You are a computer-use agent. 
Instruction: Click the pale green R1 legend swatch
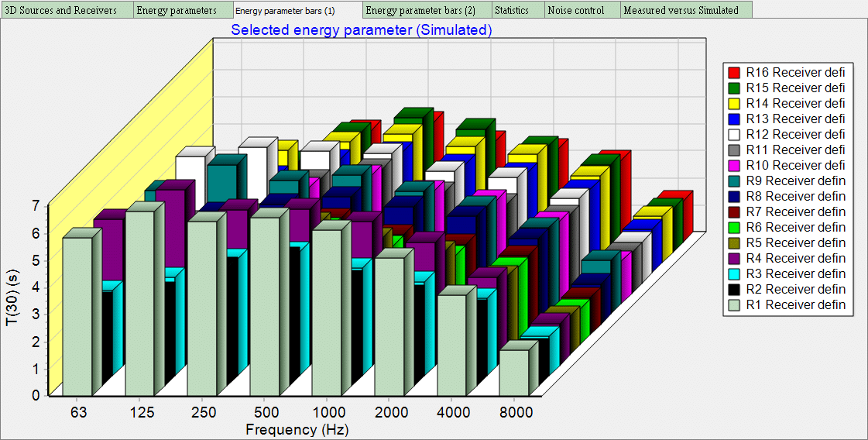pos(734,304)
